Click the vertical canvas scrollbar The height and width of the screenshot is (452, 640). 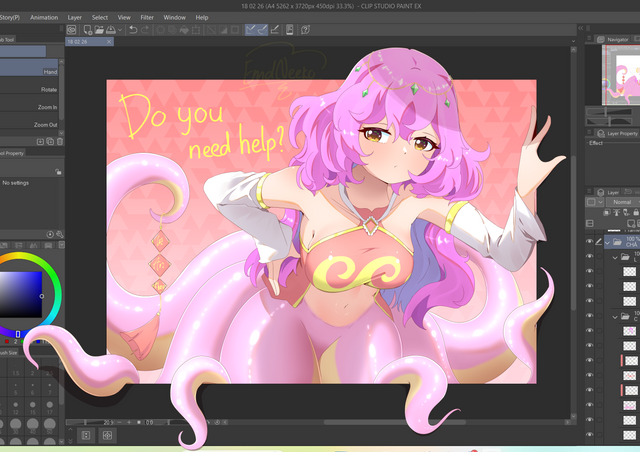(573, 233)
